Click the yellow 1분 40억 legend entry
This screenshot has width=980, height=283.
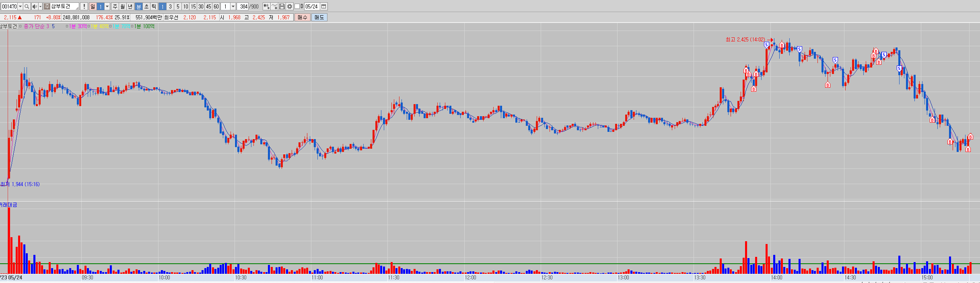coord(99,26)
